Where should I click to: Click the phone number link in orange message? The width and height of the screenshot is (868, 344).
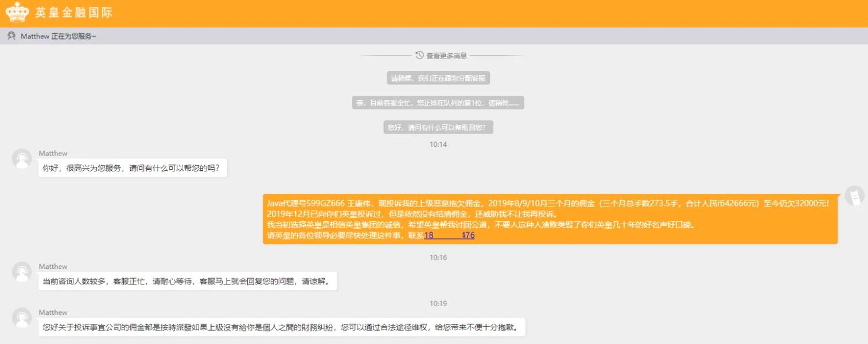coord(449,235)
